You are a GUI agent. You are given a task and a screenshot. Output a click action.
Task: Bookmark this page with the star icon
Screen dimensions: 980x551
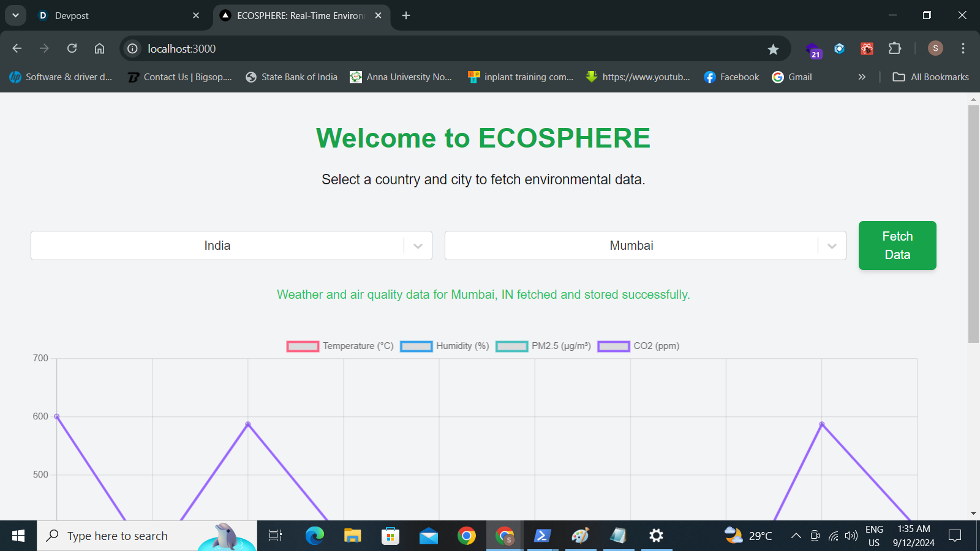(x=773, y=49)
